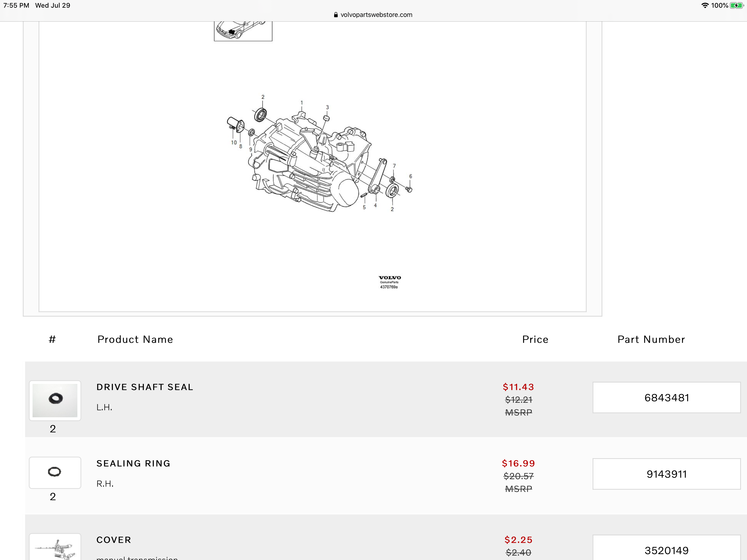Click the SEALING RING product name
The image size is (747, 560).
[x=133, y=463]
